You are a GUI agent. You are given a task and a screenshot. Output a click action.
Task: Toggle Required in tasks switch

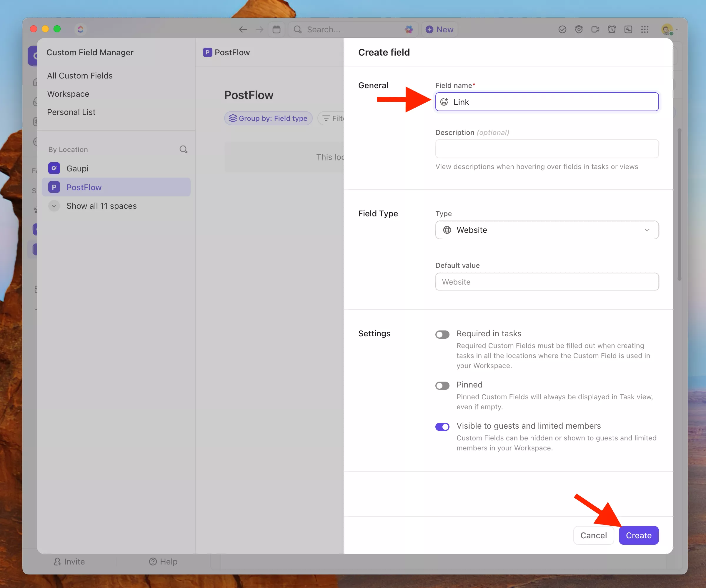click(x=442, y=334)
